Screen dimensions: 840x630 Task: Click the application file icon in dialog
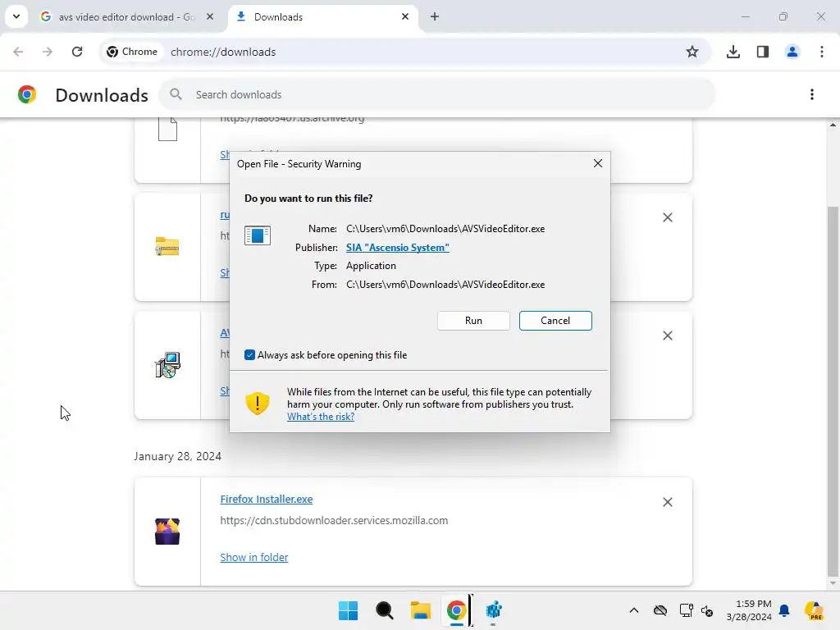pyautogui.click(x=257, y=235)
